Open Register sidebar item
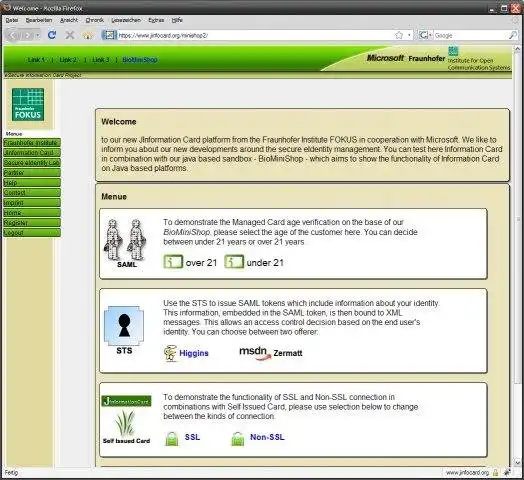Image resolution: width=524 pixels, height=480 pixels. click(32, 223)
